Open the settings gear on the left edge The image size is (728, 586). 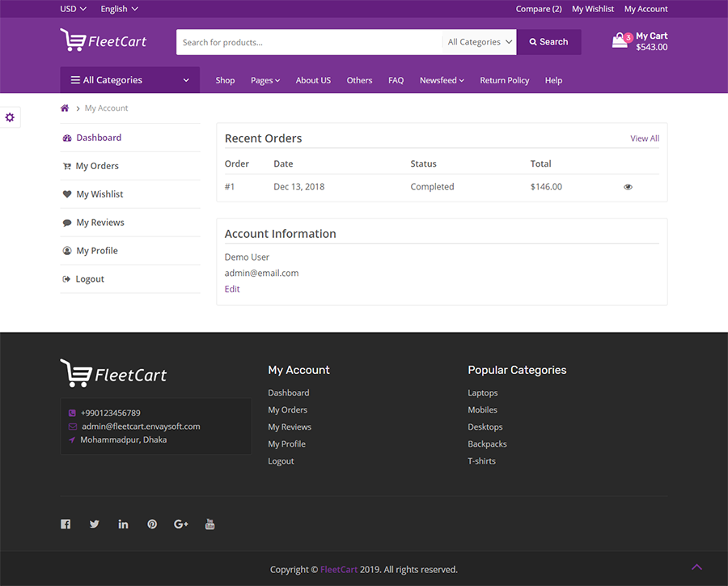[11, 117]
